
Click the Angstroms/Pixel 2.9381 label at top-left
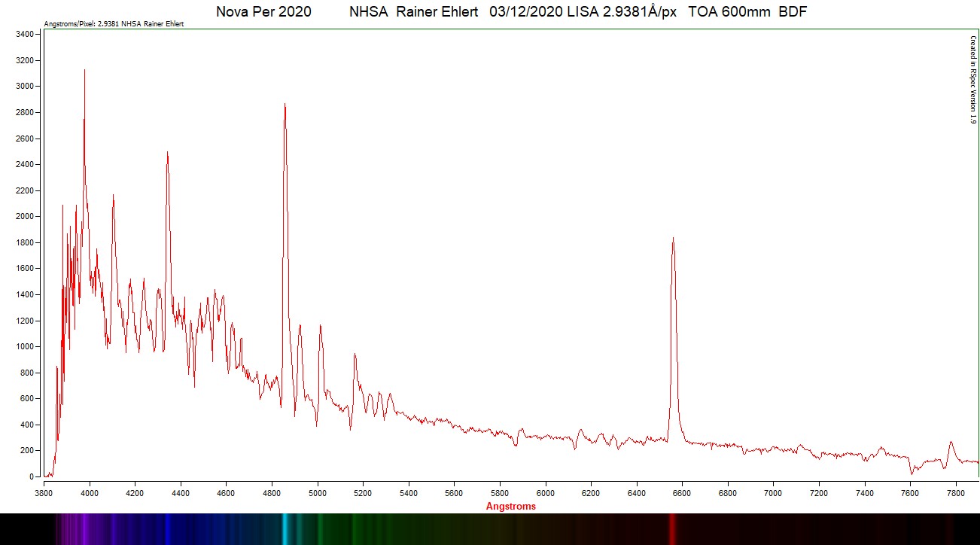(x=114, y=24)
